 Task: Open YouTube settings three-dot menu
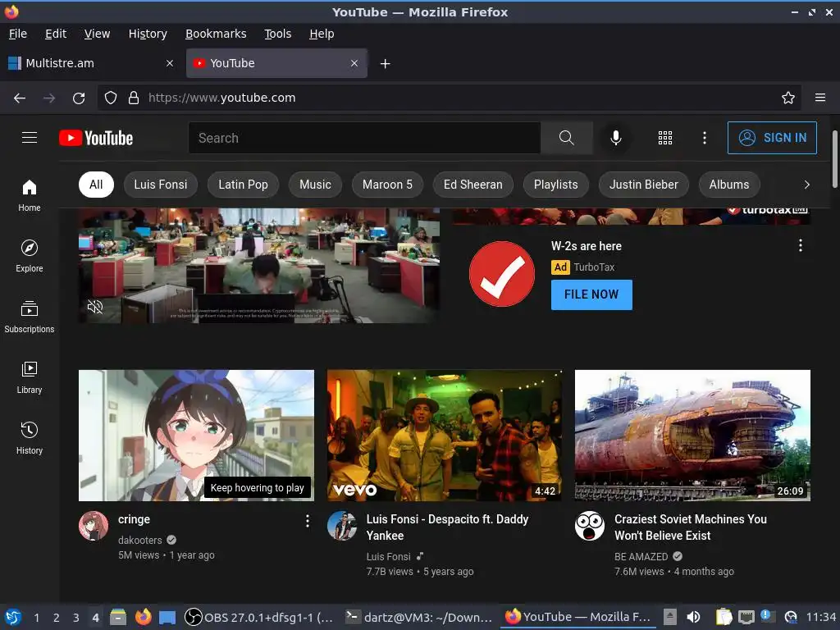(705, 138)
